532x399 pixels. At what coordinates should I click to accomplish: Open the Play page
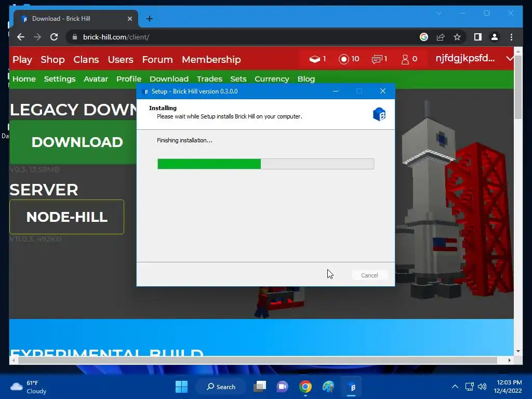click(x=22, y=60)
